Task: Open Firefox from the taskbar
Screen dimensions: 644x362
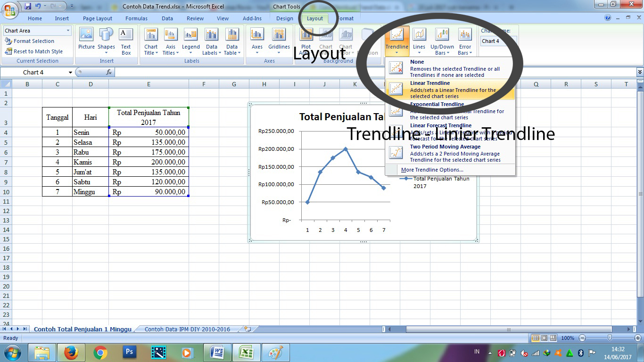Action: (71, 353)
